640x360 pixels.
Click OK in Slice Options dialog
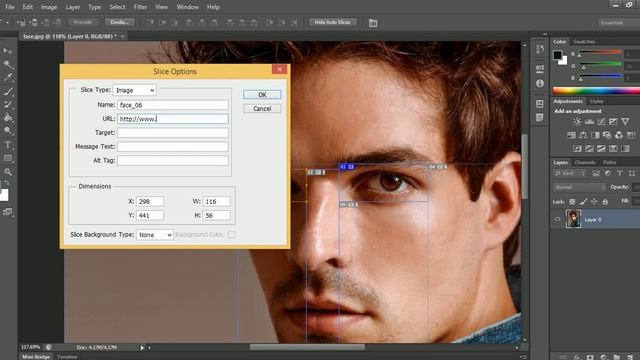(262, 95)
